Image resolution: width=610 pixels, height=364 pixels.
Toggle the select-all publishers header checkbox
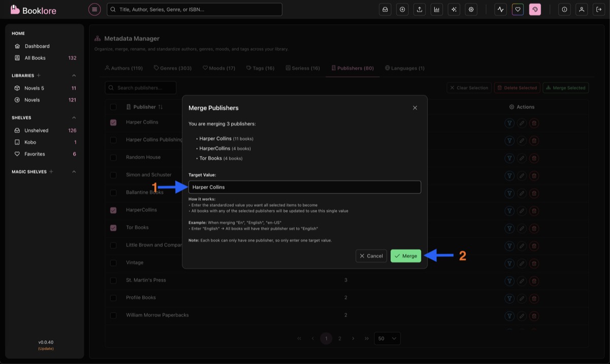113,107
